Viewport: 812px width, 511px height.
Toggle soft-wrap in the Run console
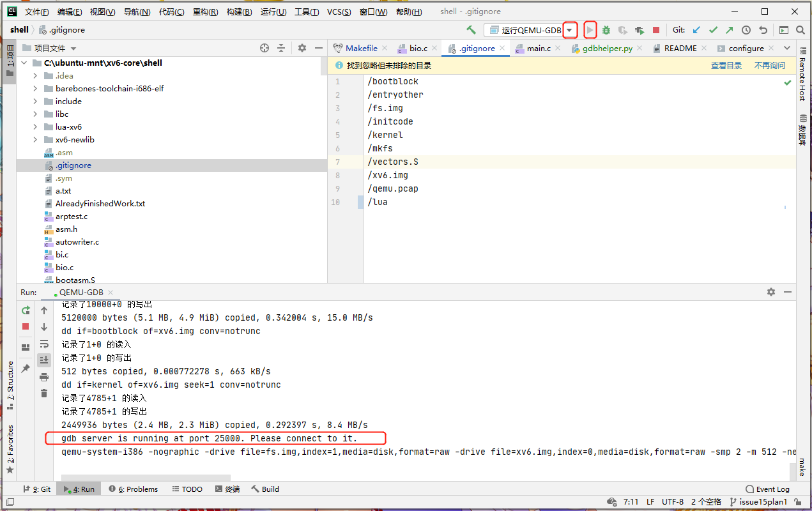44,344
